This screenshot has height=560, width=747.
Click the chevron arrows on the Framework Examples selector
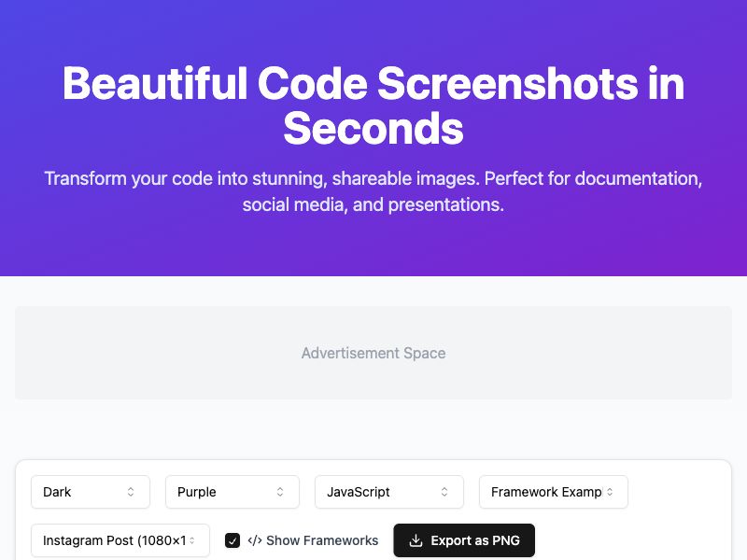[x=610, y=492]
